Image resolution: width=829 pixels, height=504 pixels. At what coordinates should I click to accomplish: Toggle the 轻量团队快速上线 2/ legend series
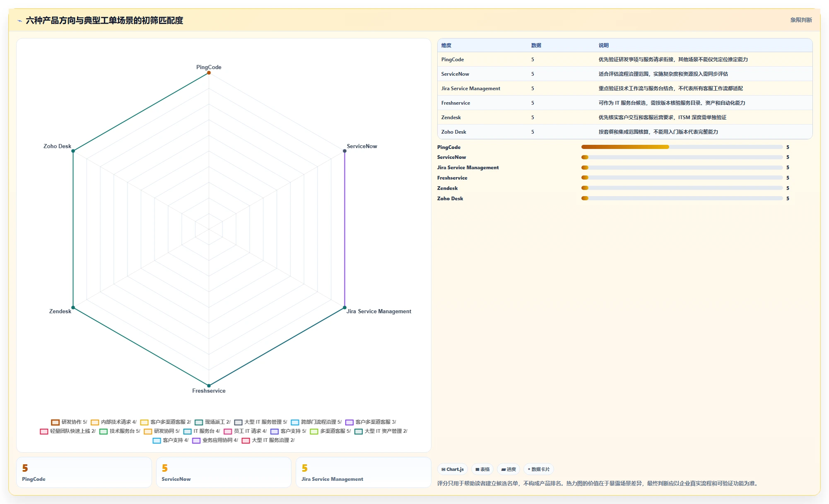point(68,431)
